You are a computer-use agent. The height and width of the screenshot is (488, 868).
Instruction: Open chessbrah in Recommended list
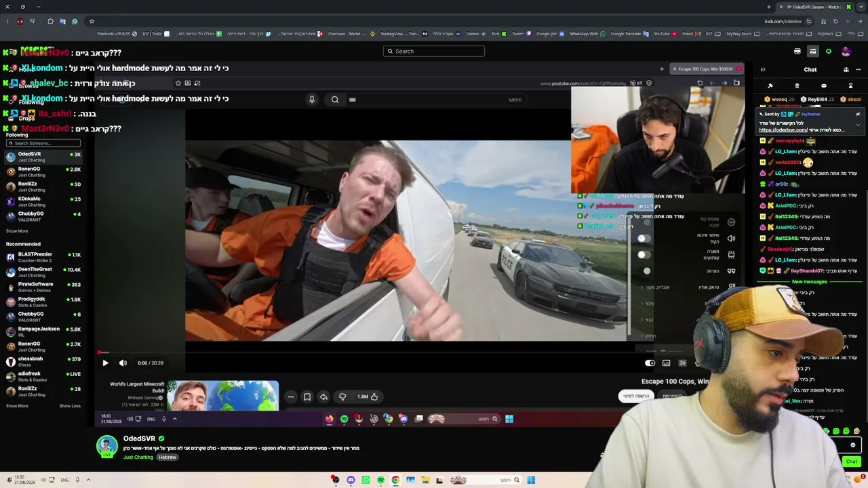click(43, 361)
